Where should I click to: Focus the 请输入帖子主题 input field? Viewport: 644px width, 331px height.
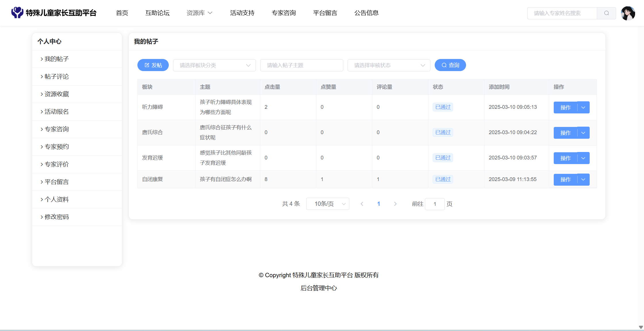[x=301, y=65]
